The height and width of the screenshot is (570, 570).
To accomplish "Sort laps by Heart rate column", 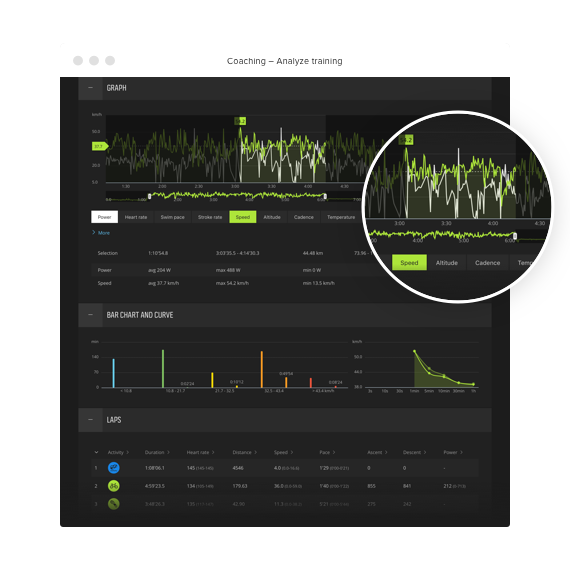I will click(x=200, y=452).
